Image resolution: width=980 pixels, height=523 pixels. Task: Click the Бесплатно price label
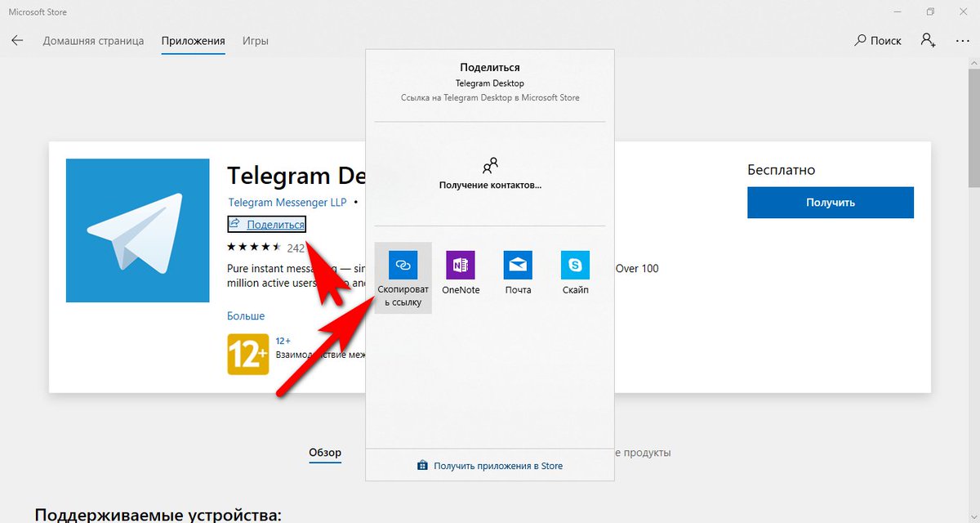click(781, 170)
